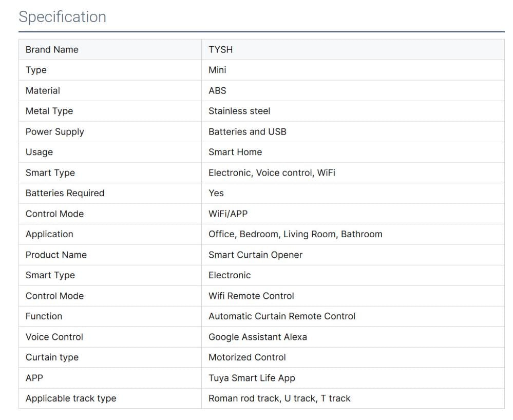The width and height of the screenshot is (513, 420).
Task: Click the ABS material value
Action: (x=217, y=91)
